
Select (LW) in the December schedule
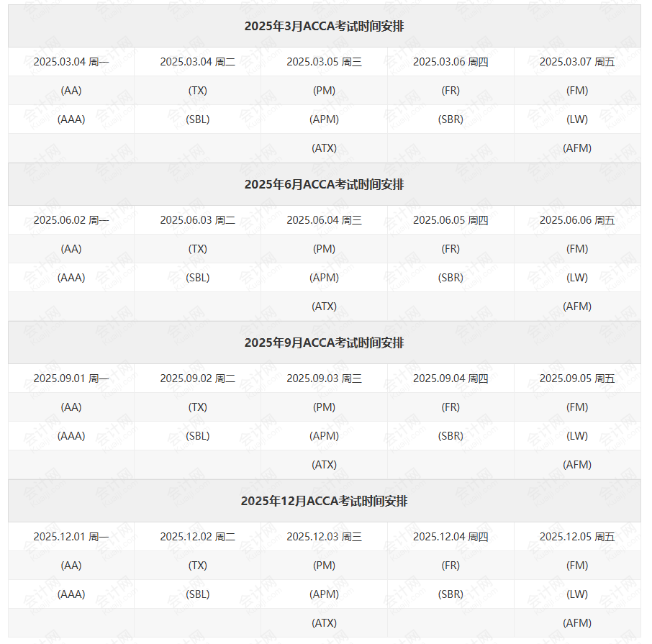(x=577, y=594)
